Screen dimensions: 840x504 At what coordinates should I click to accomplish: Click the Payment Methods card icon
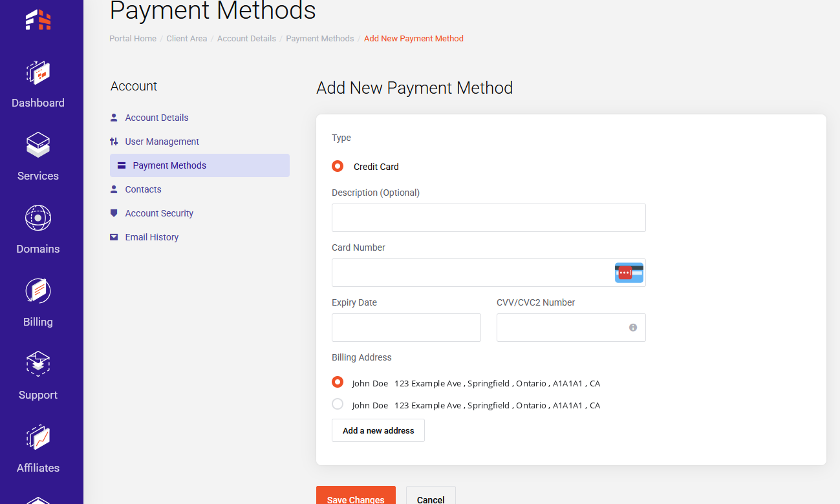click(122, 165)
